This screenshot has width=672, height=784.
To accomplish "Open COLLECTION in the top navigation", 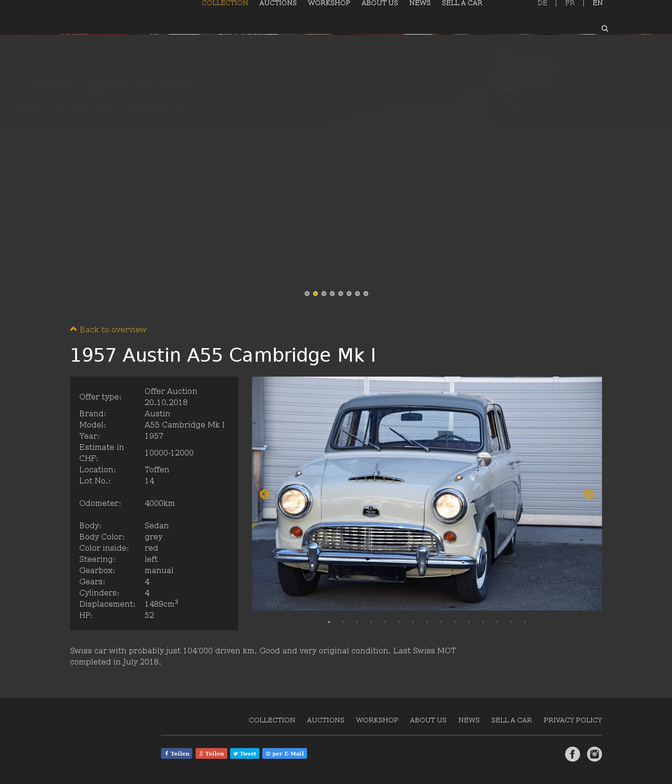I will tap(225, 3).
